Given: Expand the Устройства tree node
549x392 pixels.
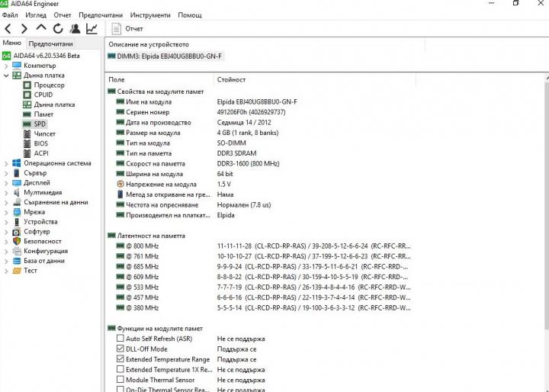Looking at the screenshot, I should point(6,222).
